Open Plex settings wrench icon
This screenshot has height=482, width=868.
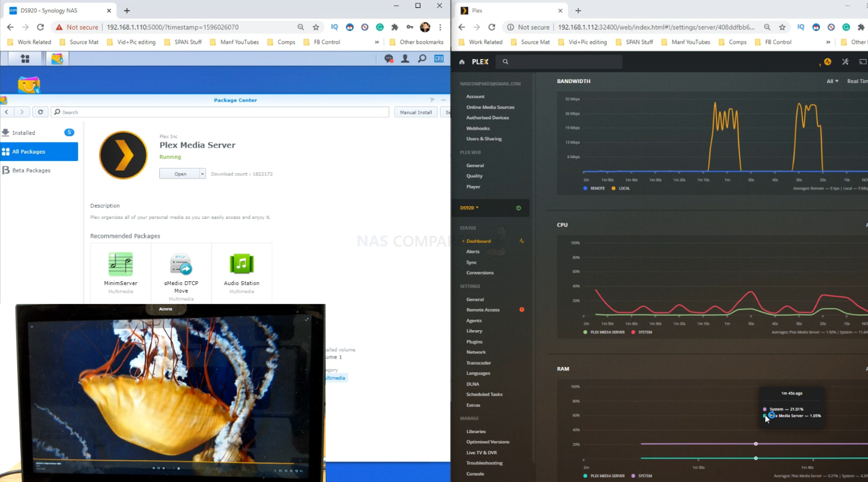[845, 62]
